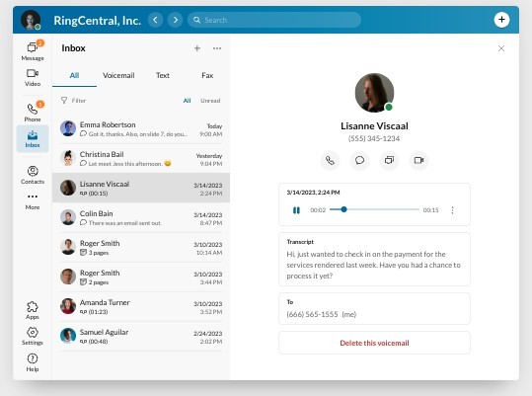This screenshot has height=396, width=532.
Task: Click the 3/14/2023, 2:24 PM voicemail timestamp
Action: click(313, 193)
